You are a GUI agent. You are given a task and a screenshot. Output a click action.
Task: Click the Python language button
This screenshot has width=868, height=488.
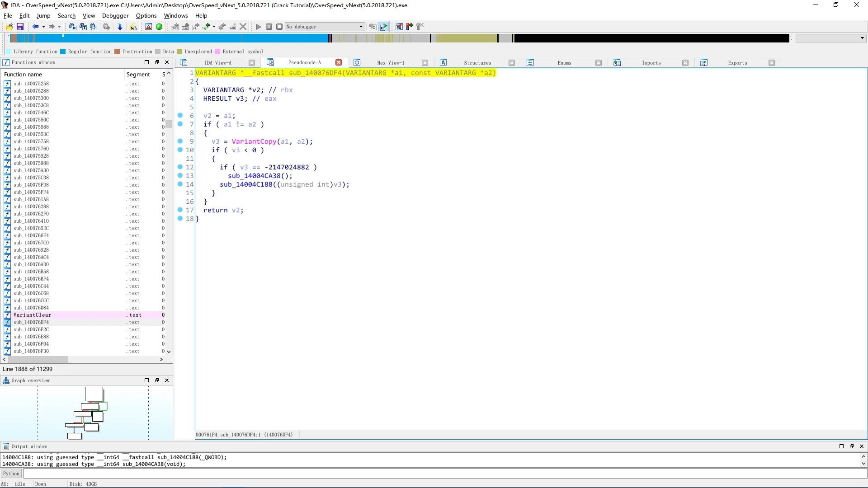11,474
